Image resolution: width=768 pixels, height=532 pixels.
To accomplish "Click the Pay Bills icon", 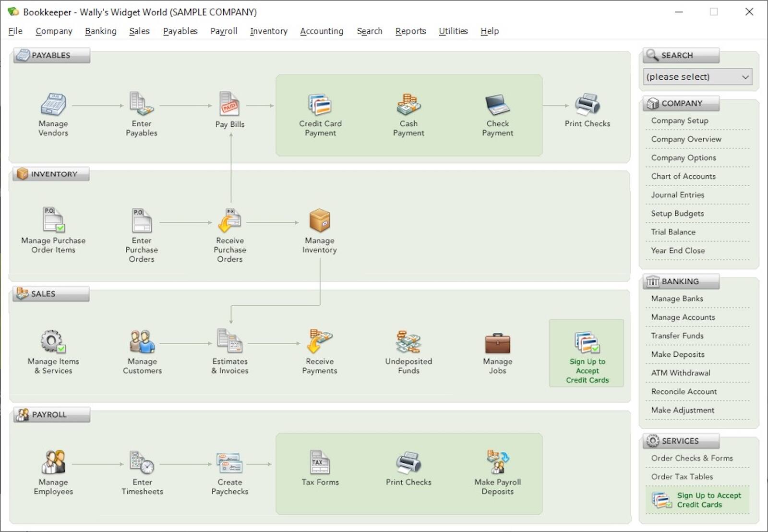I will [x=229, y=104].
